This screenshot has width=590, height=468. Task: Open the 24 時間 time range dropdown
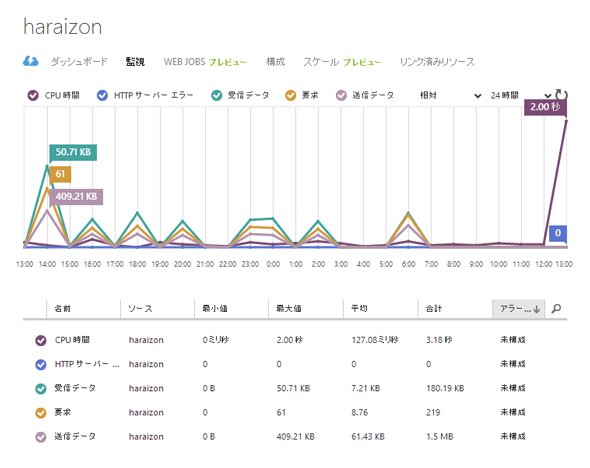click(x=520, y=95)
